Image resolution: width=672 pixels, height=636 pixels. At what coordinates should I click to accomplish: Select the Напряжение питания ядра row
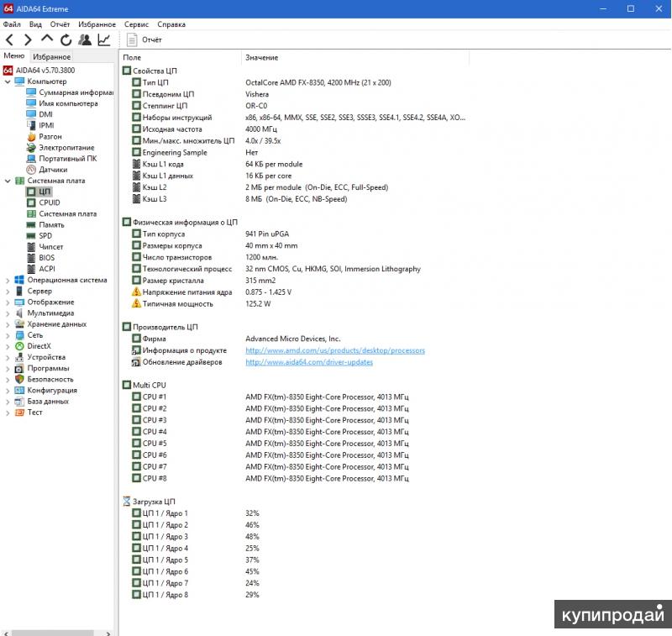point(212,292)
